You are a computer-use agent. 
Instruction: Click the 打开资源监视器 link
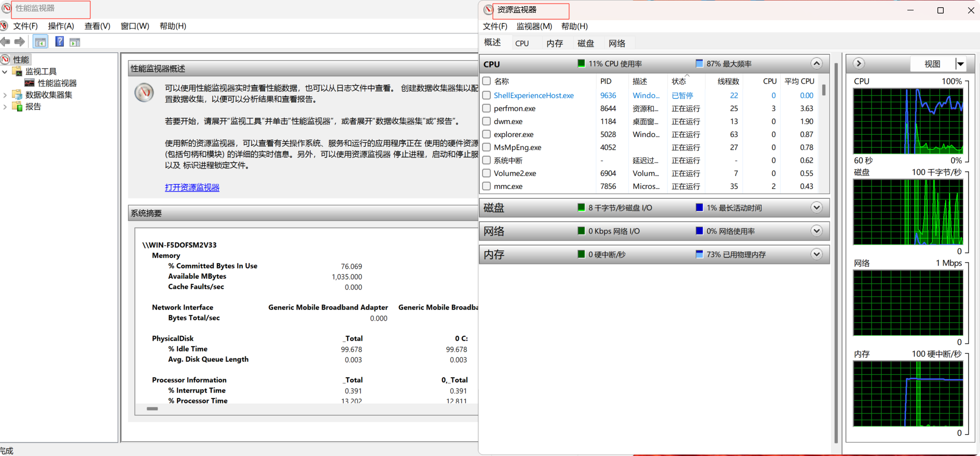192,187
